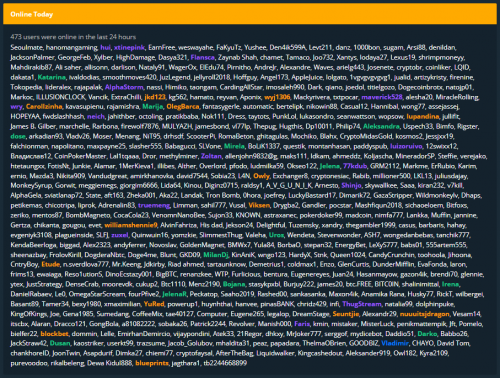Open the green username Irena

click(x=450, y=284)
